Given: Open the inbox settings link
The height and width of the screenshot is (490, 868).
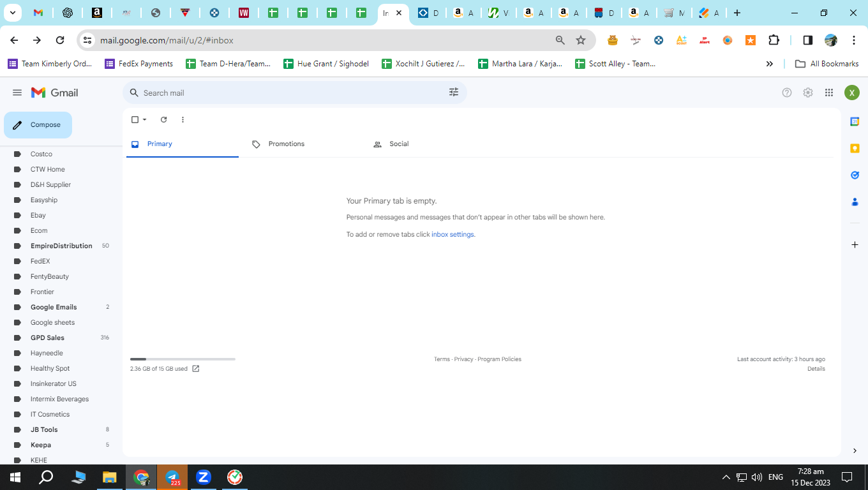Looking at the screenshot, I should coord(453,235).
